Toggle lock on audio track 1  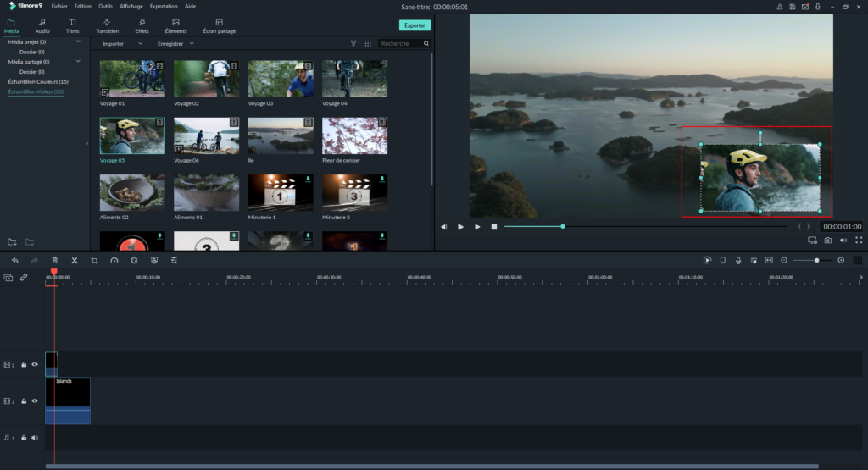[24, 437]
